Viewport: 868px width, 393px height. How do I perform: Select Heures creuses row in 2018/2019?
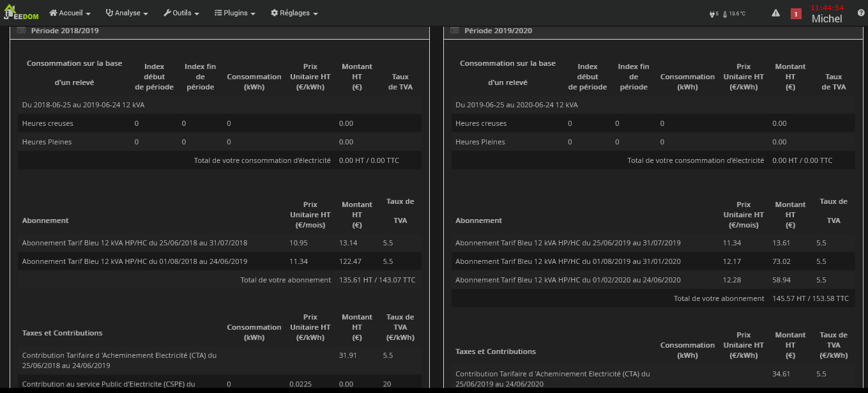pyautogui.click(x=220, y=123)
